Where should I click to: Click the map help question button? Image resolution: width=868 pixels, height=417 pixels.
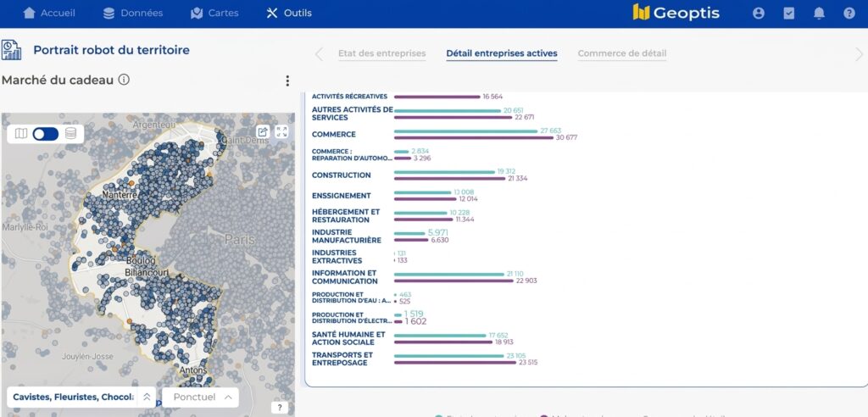pyautogui.click(x=280, y=408)
